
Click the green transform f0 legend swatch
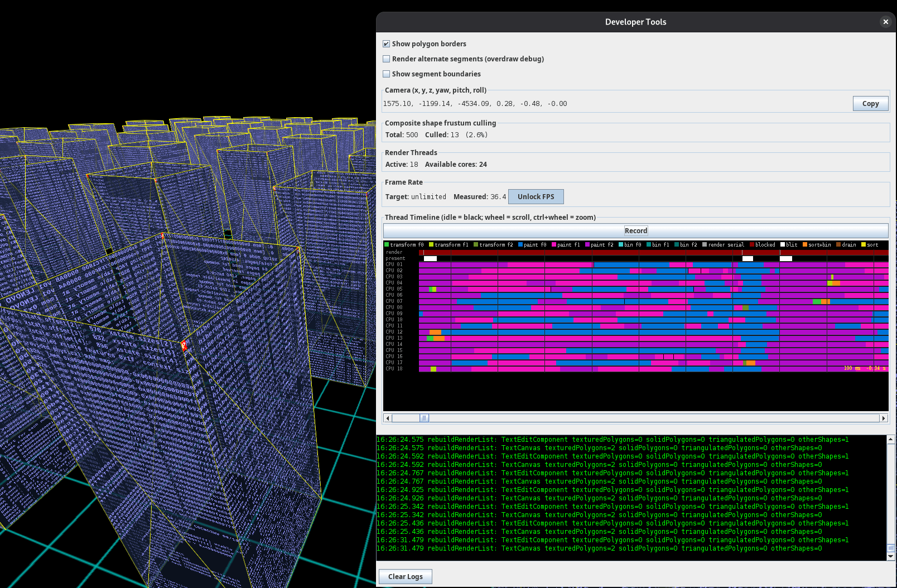pos(387,244)
